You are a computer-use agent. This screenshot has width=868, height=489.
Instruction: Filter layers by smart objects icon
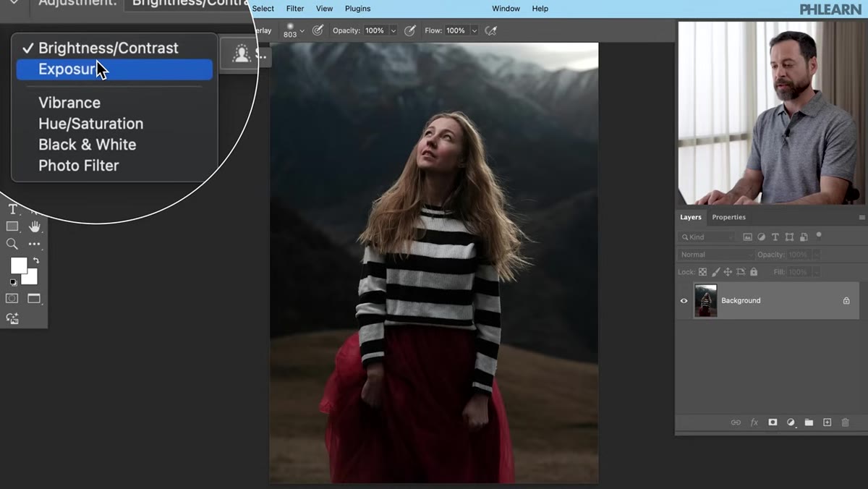tap(803, 237)
